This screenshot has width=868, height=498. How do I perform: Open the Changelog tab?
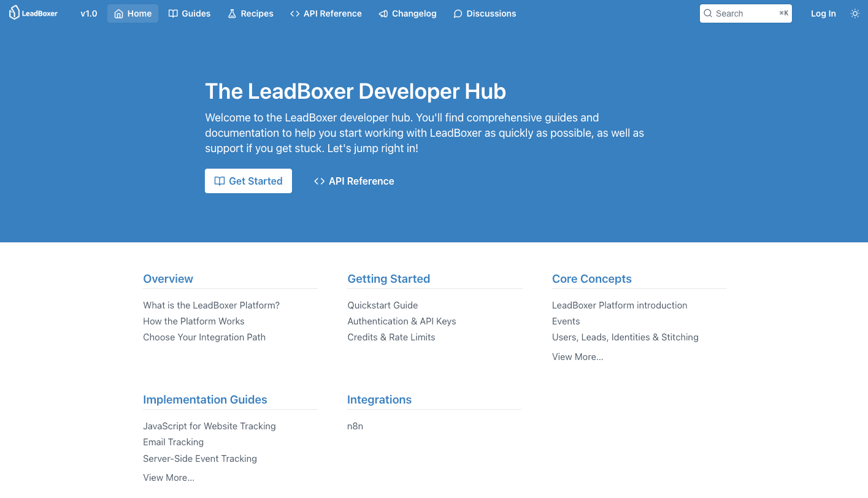click(407, 13)
